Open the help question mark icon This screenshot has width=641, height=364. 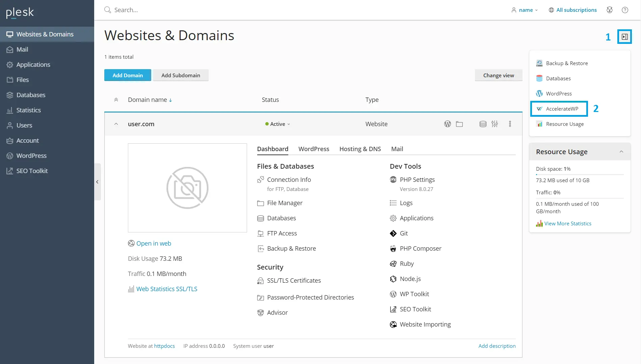(x=625, y=10)
